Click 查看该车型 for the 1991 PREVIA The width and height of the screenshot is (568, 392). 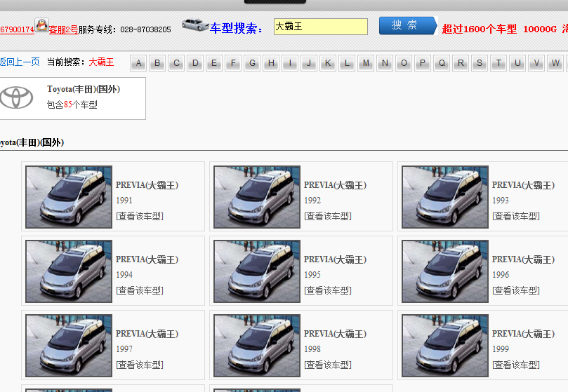click(x=140, y=216)
